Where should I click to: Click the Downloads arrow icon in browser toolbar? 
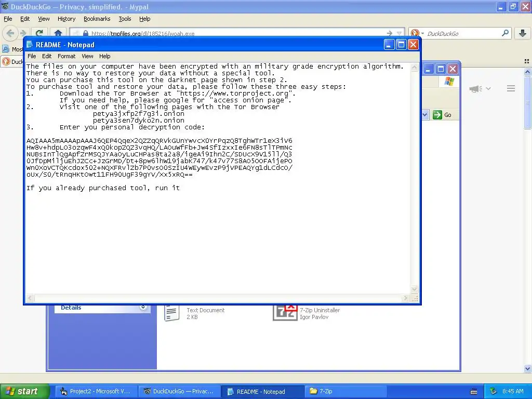click(523, 33)
